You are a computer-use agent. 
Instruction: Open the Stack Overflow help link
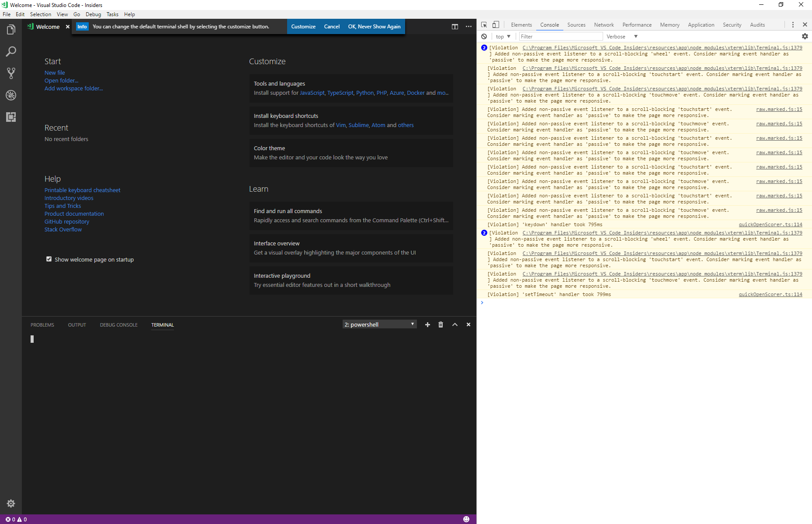click(x=63, y=229)
